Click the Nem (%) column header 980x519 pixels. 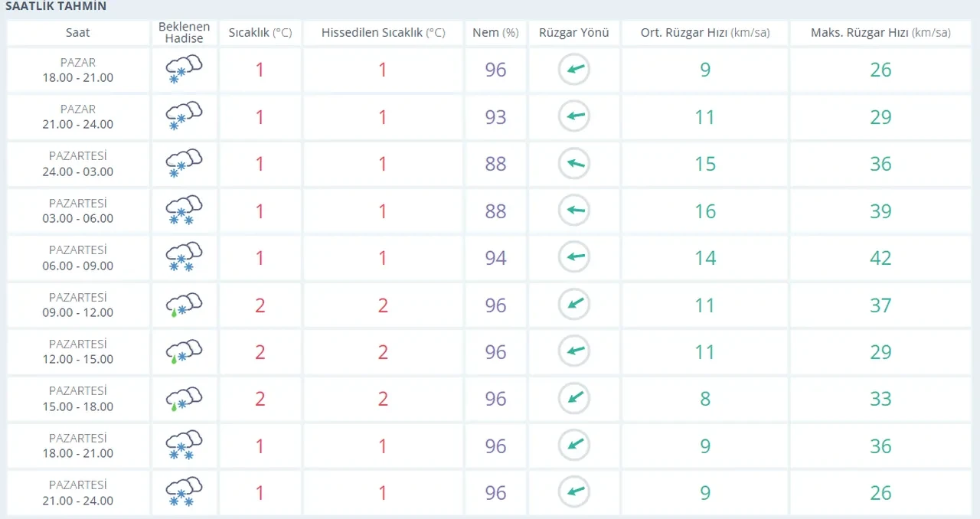point(495,33)
